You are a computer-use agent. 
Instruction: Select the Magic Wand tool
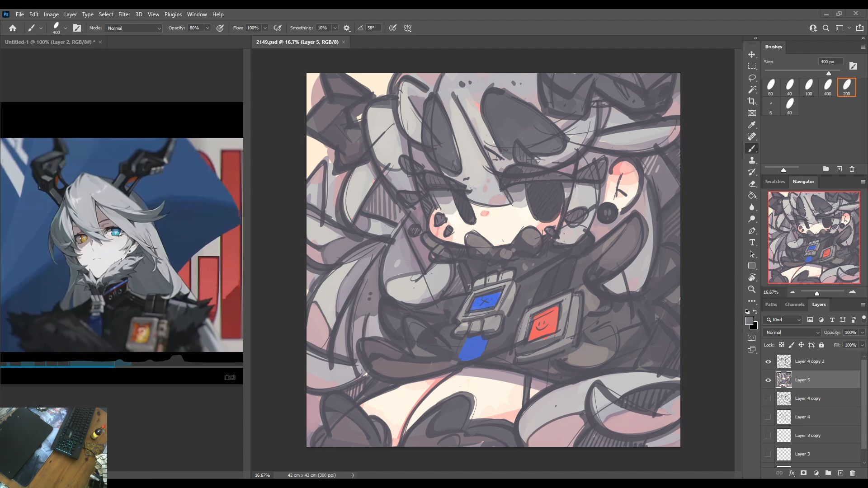(x=752, y=89)
